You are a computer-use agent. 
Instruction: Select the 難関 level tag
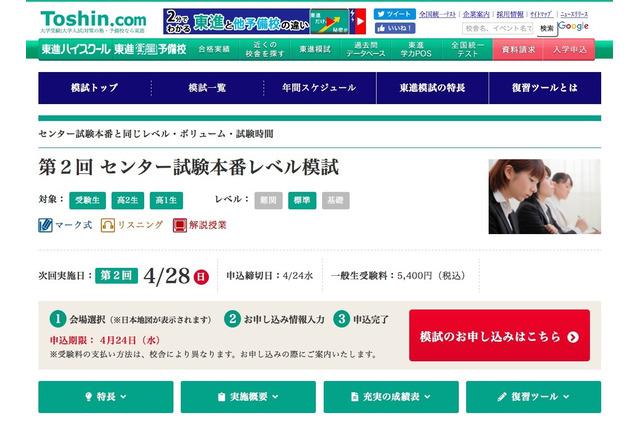[x=268, y=200]
